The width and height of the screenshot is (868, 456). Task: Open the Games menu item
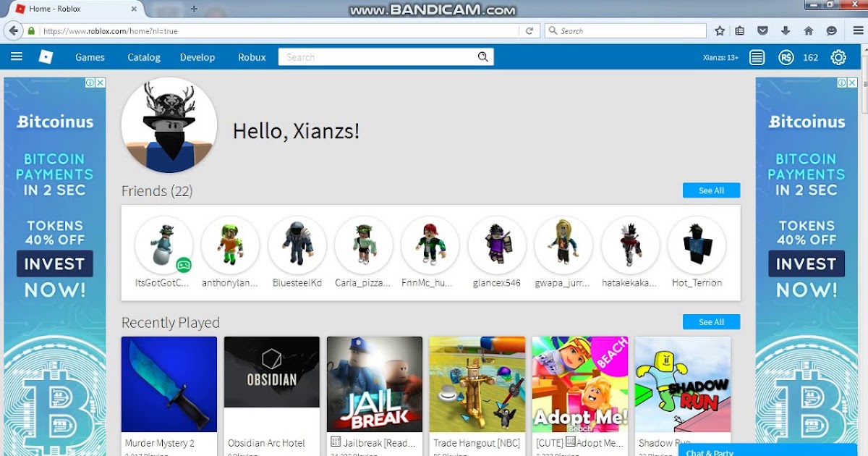(x=90, y=57)
